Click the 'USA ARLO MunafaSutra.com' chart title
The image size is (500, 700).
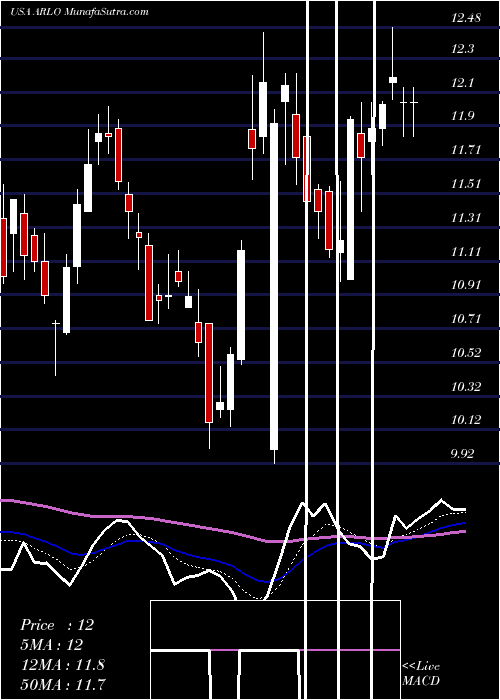(79, 12)
